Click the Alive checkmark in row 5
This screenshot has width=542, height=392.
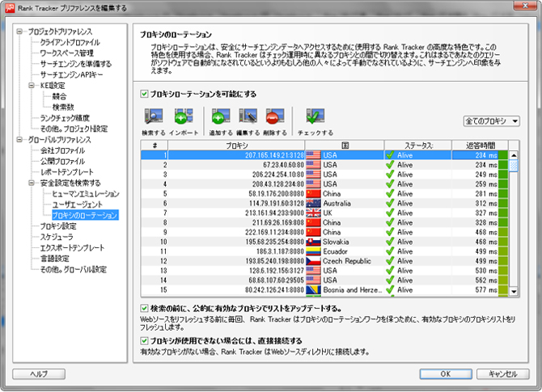[x=390, y=194]
